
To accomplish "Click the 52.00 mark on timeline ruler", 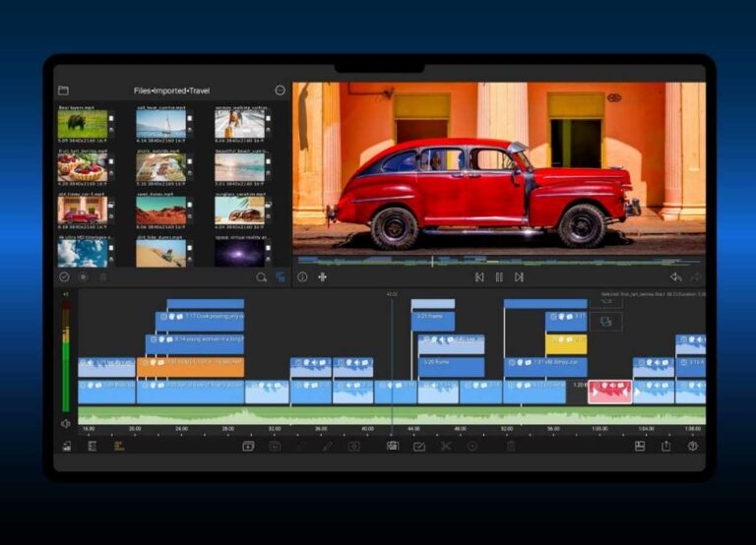I will coord(507,428).
